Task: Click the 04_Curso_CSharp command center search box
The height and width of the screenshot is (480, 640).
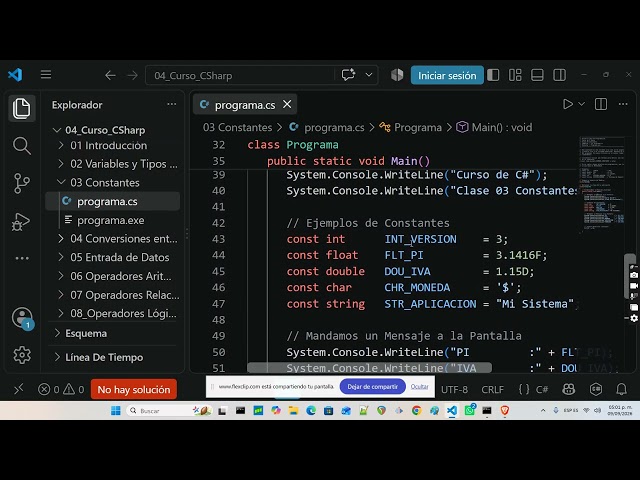Action: [241, 76]
